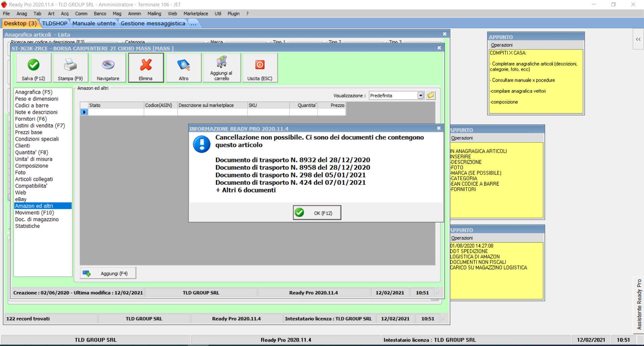Open the Navigatore compass tool
644x346 pixels.
click(108, 68)
